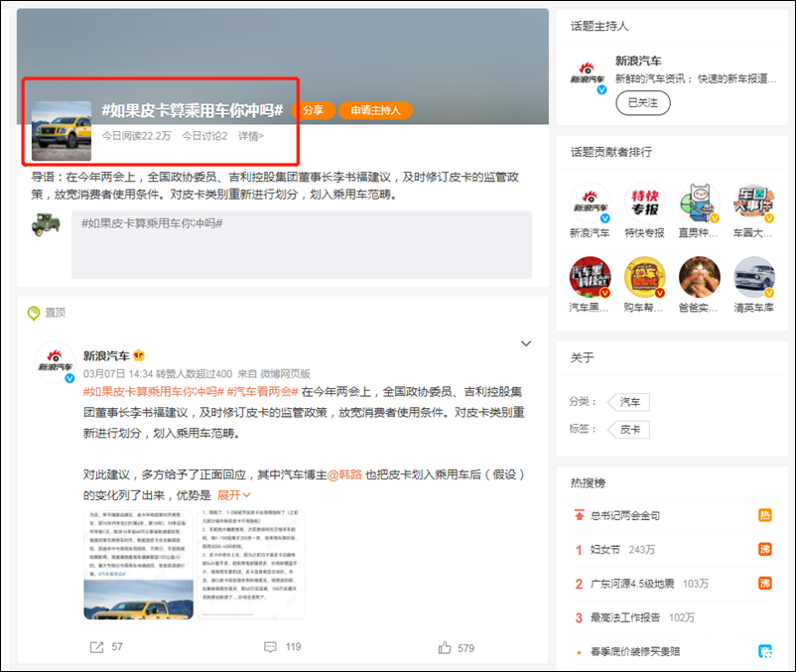Viewport: 796px width, 672px height.
Task: Click the repost icon with count 57
Action: 96,647
